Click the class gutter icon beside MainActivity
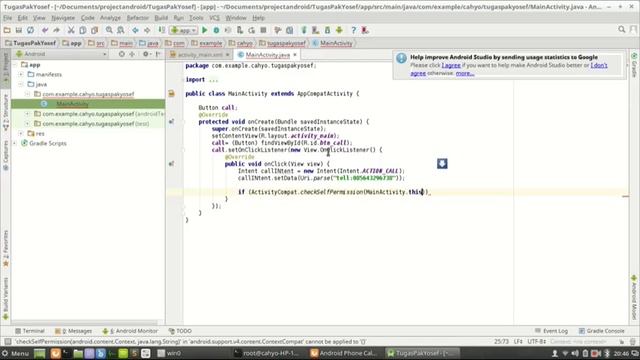640x360 pixels. tap(171, 93)
